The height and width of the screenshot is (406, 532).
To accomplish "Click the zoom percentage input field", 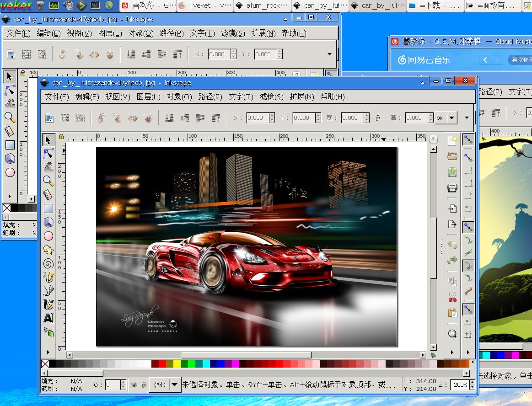I will 459,385.
